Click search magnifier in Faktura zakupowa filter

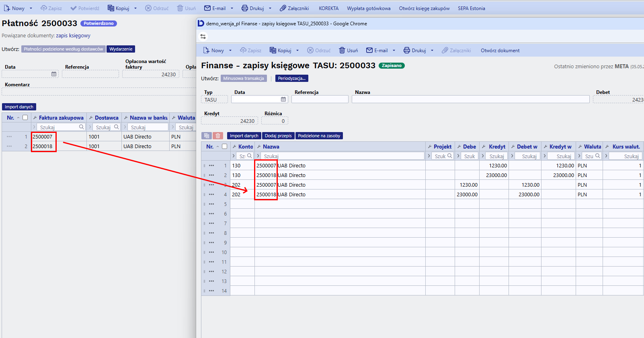(82, 127)
